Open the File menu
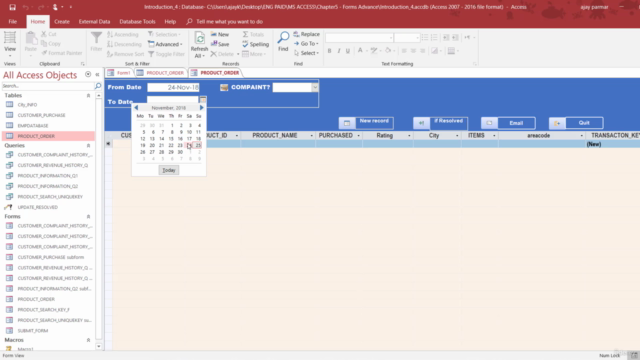Image resolution: width=640 pixels, height=360 pixels. (13, 22)
